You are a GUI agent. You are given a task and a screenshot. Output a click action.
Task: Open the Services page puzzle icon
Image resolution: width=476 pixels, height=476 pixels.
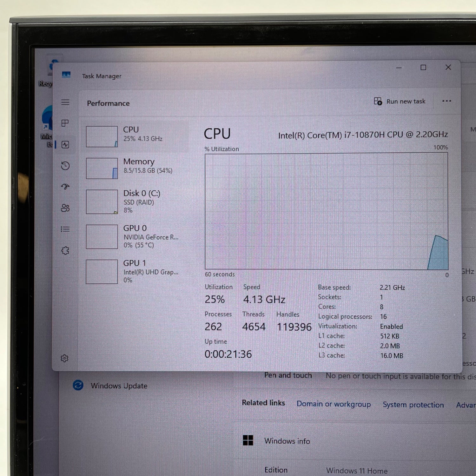(x=65, y=251)
